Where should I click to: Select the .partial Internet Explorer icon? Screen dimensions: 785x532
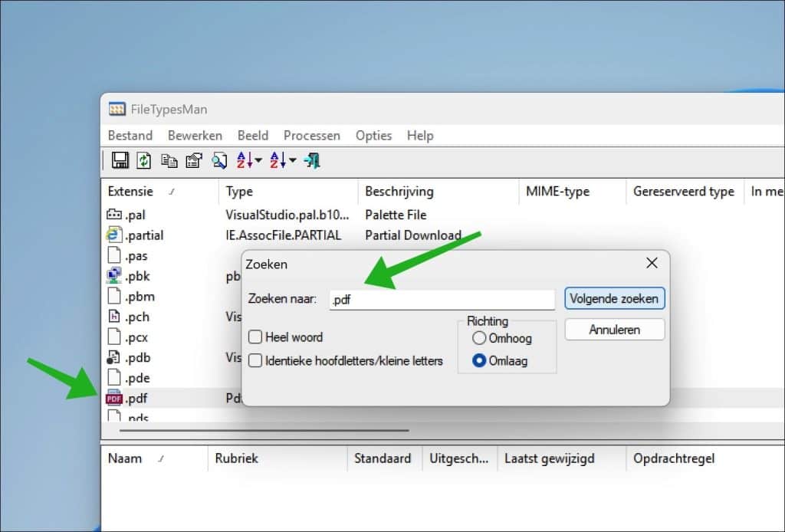click(114, 235)
